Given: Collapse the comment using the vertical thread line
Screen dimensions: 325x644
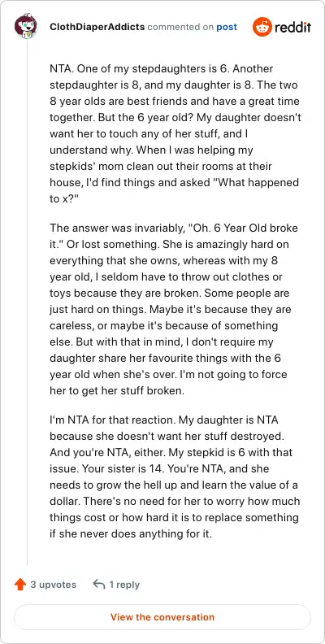Looking at the screenshot, I should (x=27, y=303).
